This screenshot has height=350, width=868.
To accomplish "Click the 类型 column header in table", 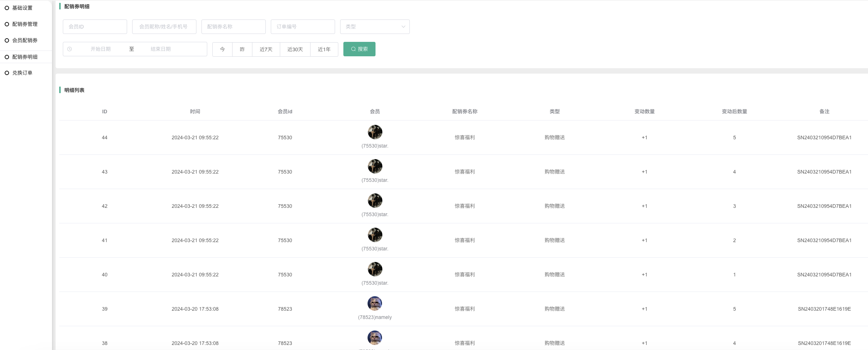I will pos(555,111).
